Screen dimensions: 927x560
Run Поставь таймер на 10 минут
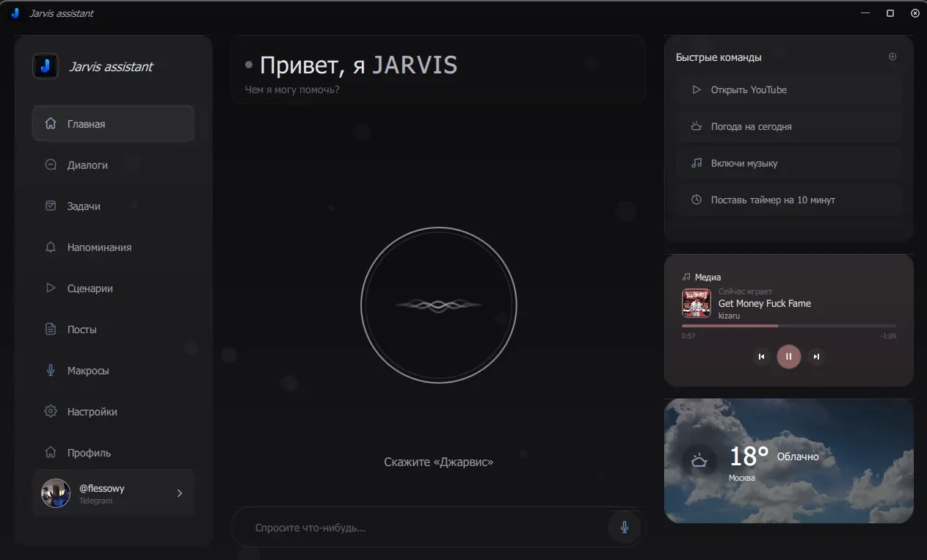coord(789,200)
